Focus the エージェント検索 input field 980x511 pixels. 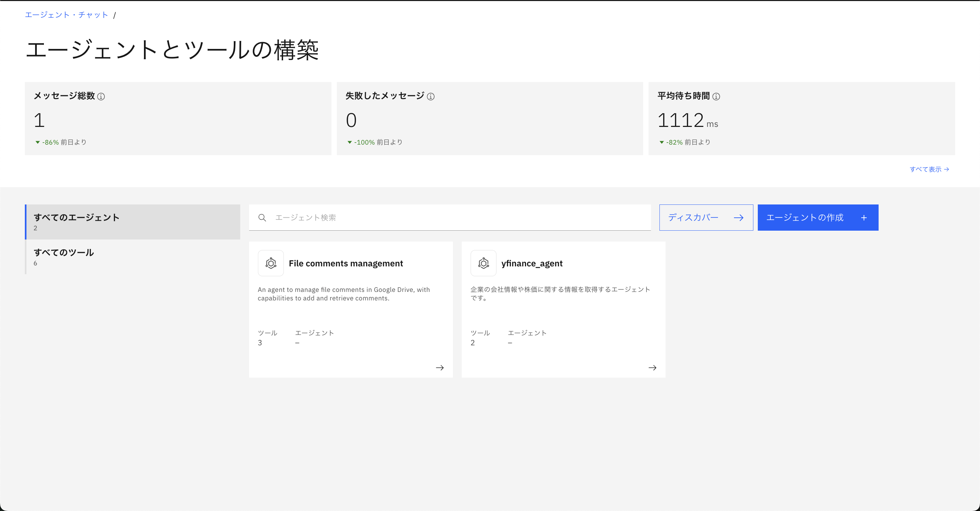point(457,218)
